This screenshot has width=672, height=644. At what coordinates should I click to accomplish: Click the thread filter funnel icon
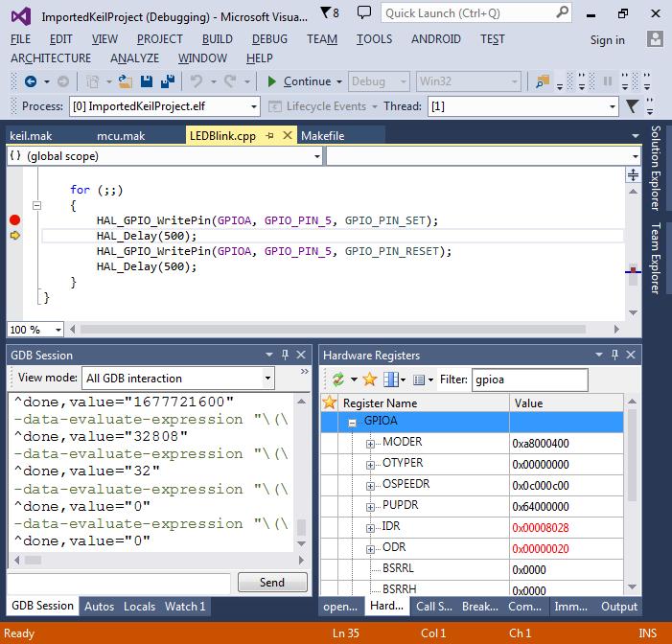[x=633, y=106]
